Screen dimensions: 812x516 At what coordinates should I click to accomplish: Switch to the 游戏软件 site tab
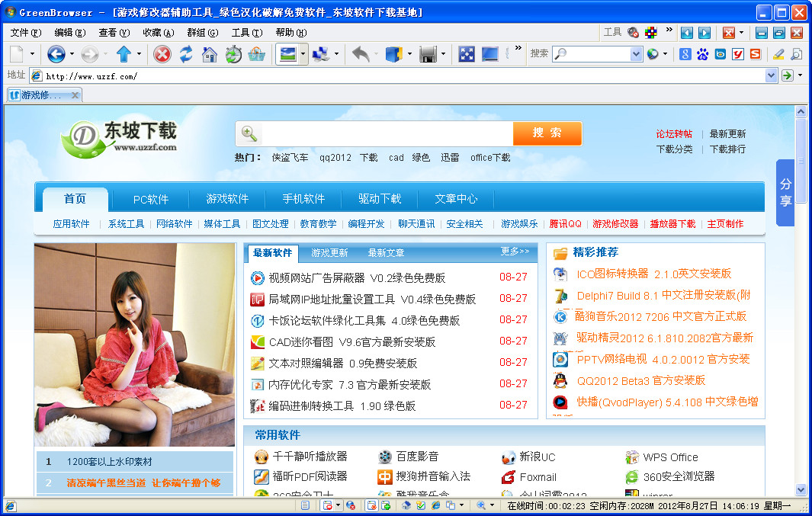coord(227,199)
